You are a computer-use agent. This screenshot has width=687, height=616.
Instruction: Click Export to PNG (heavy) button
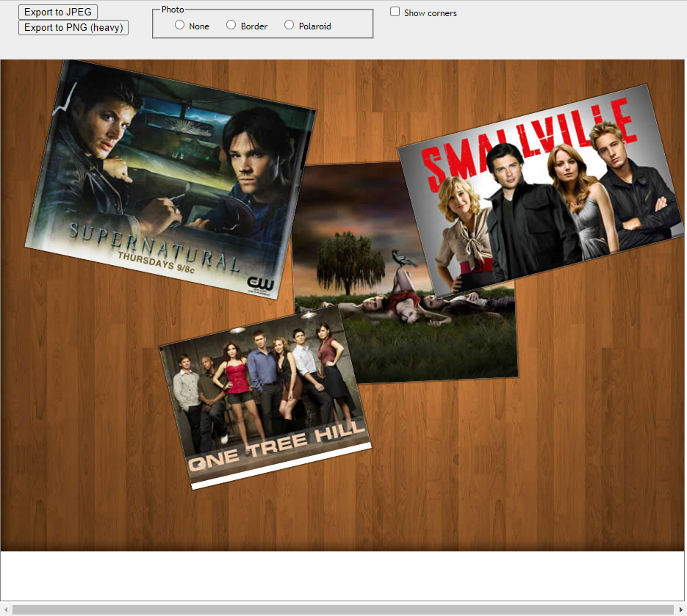73,27
